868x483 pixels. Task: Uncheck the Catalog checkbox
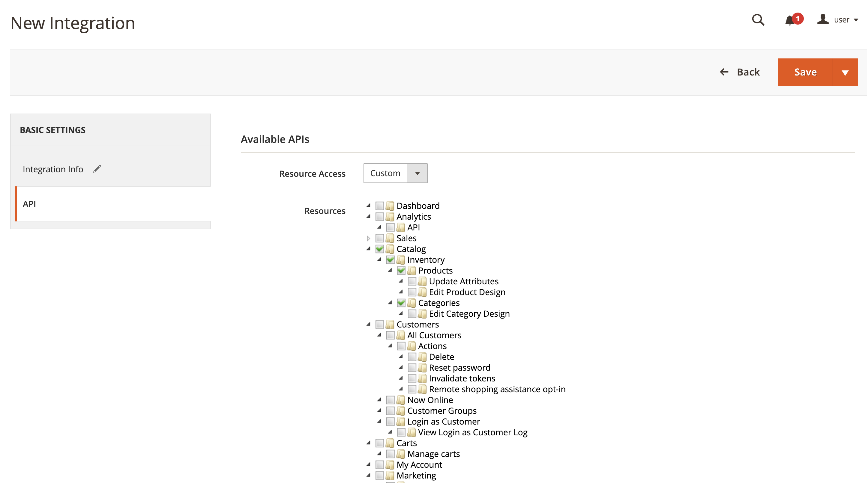(379, 249)
